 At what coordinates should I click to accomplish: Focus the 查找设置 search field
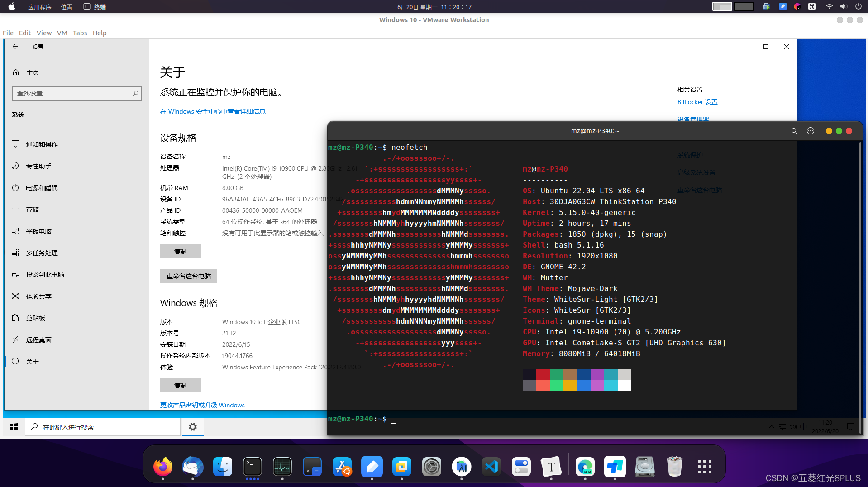coord(76,93)
